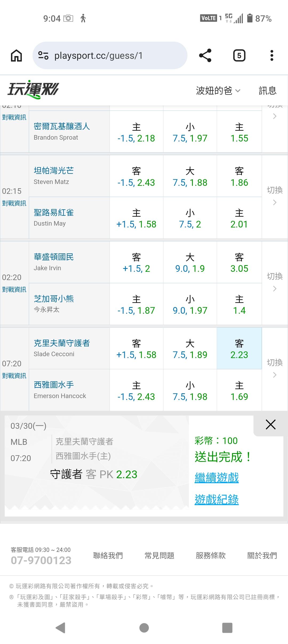Toggle the Guardians away moneyline 2.23 pick
Image resolution: width=288 pixels, height=644 pixels.
(x=239, y=348)
